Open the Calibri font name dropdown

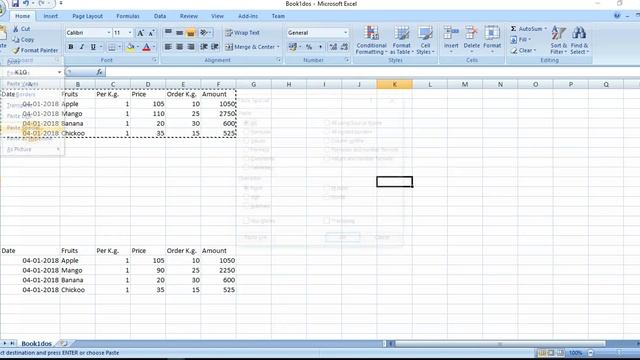tap(109, 33)
